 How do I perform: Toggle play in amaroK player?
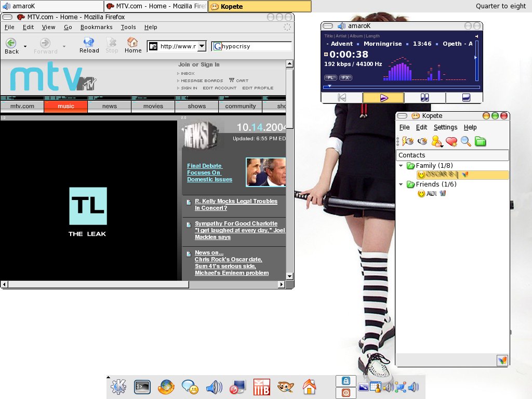click(x=383, y=98)
